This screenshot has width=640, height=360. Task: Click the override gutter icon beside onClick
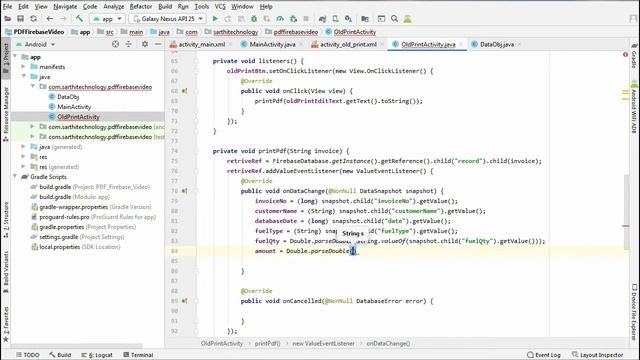point(184,91)
